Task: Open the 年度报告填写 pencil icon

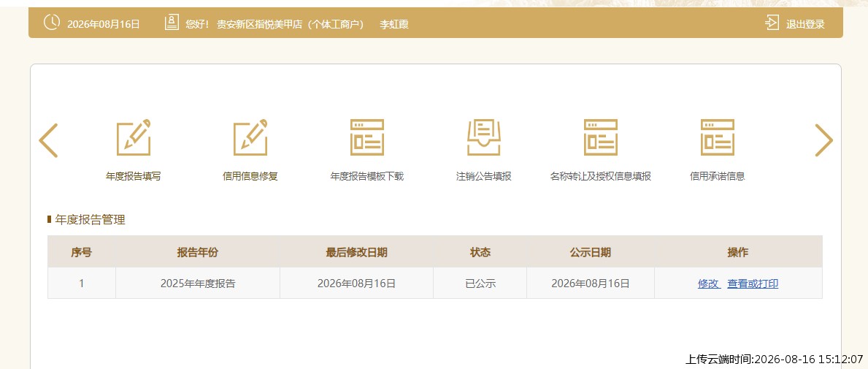Action: coord(134,137)
